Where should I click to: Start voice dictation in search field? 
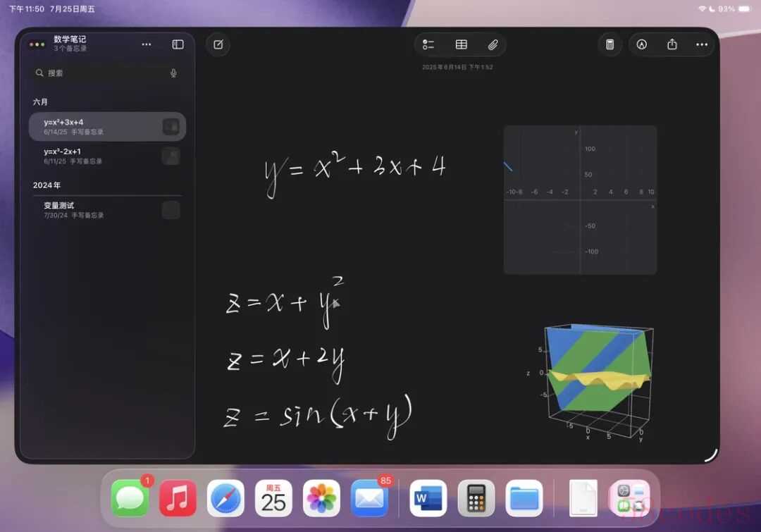pos(173,73)
